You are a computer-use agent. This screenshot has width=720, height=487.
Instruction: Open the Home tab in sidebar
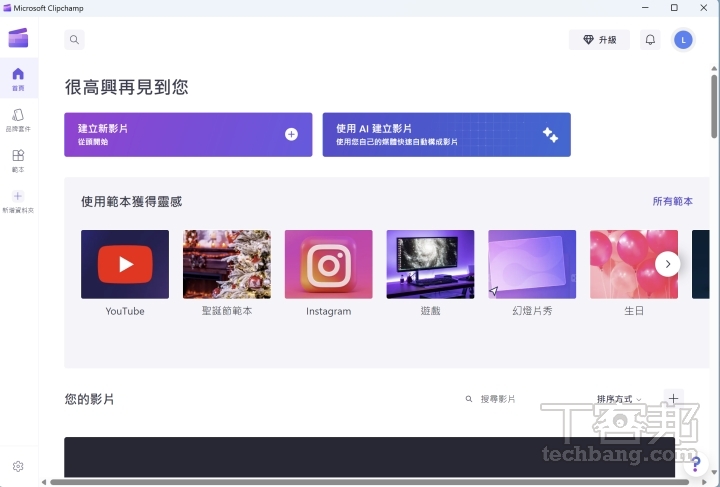[18, 78]
